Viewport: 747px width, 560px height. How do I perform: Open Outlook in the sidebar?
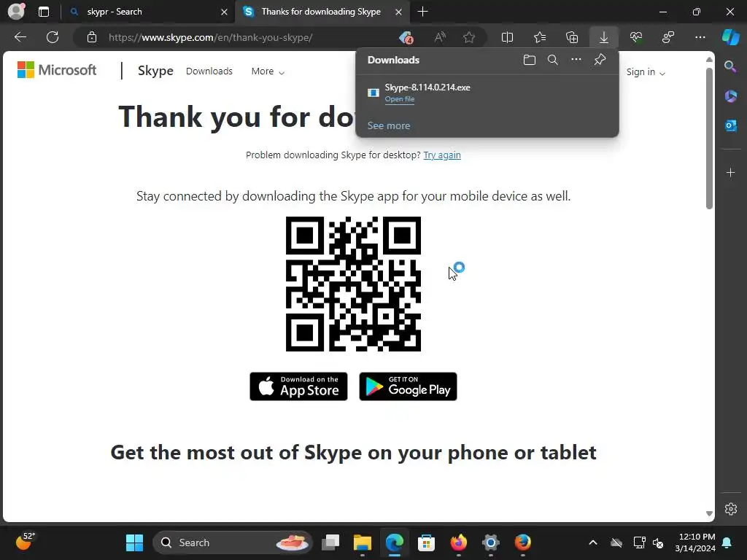pos(730,125)
